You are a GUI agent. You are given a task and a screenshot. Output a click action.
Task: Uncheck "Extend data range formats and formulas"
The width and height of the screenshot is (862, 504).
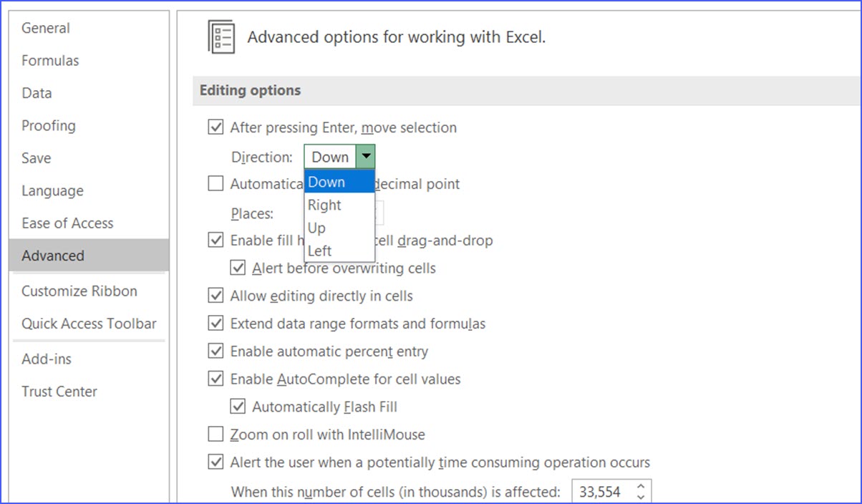215,323
